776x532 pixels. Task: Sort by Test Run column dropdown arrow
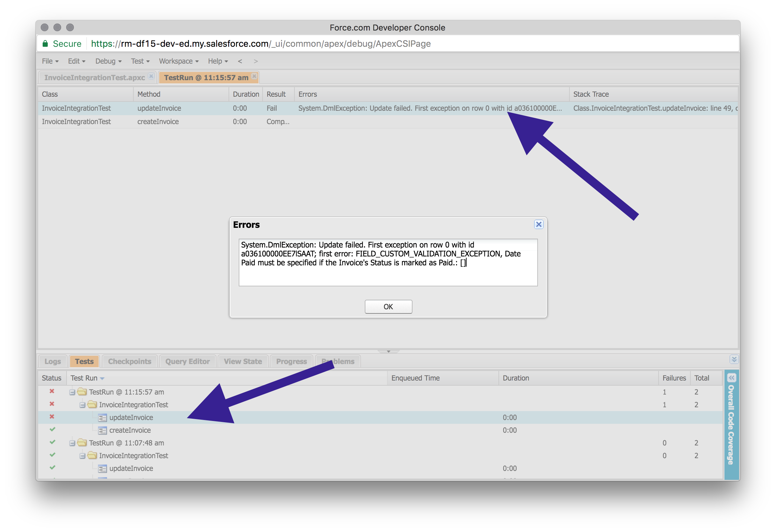102,378
